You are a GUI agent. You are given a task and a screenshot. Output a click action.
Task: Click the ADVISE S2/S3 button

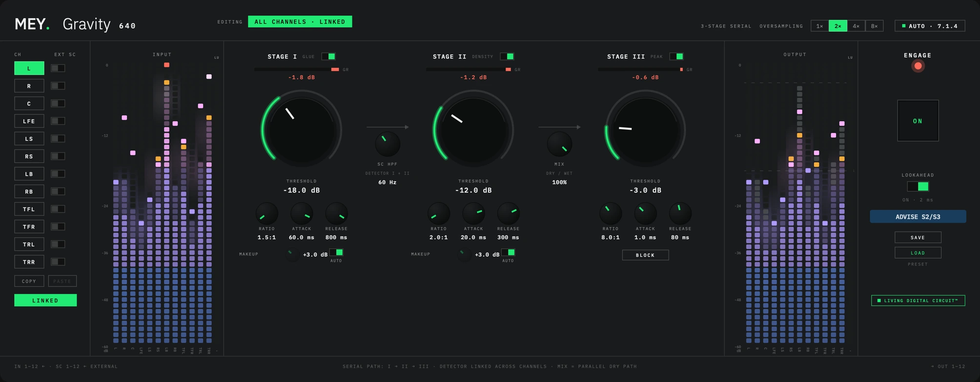(x=918, y=216)
